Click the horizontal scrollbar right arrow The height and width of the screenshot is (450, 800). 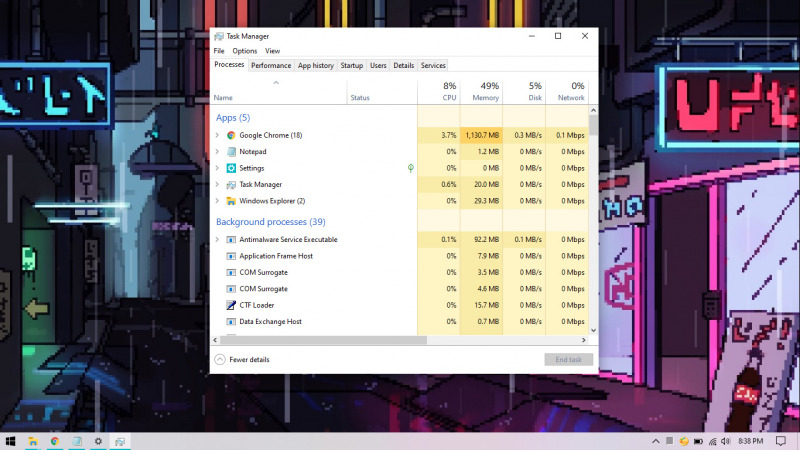click(584, 340)
